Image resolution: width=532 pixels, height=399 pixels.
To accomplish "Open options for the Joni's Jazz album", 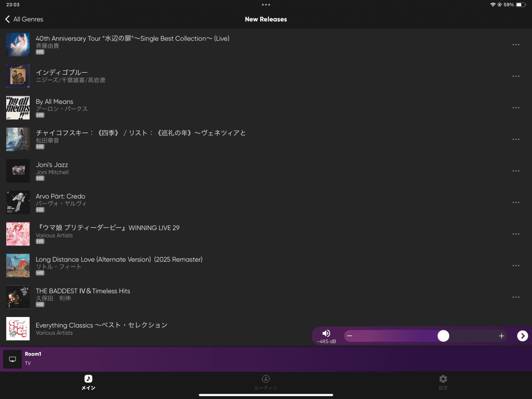I will pos(516,171).
